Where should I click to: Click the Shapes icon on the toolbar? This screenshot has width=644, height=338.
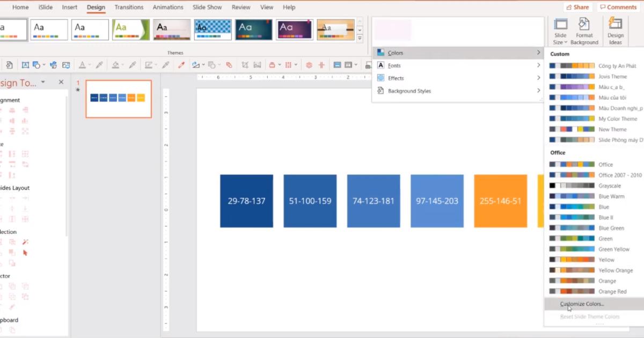coord(36,64)
